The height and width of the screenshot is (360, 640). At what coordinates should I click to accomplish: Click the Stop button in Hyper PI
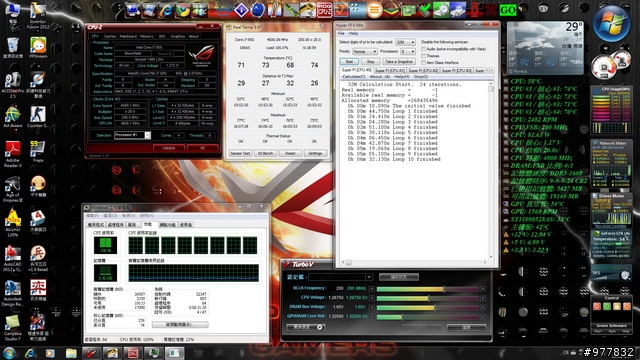[370, 62]
